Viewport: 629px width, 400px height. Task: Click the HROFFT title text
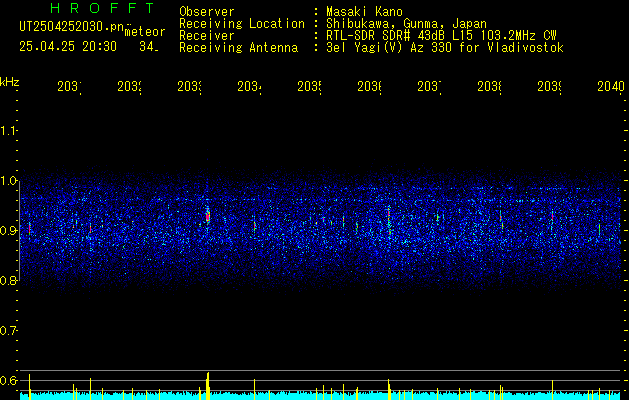click(x=102, y=8)
